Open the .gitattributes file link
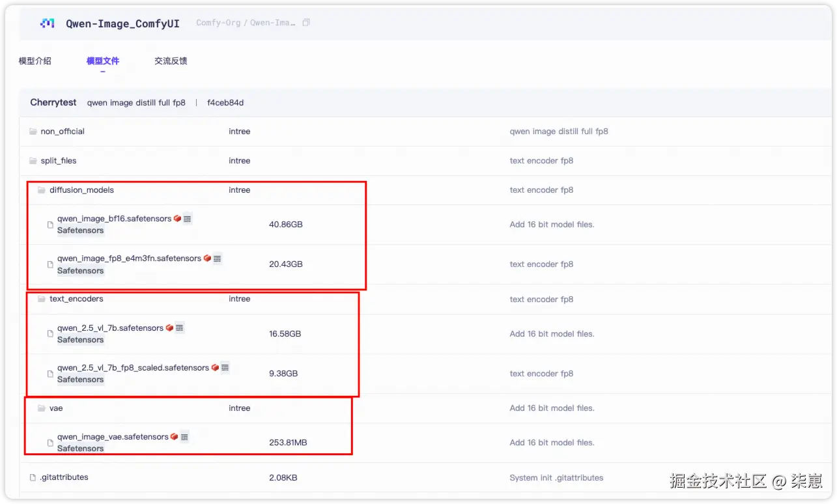This screenshot has width=837, height=504. pyautogui.click(x=64, y=477)
